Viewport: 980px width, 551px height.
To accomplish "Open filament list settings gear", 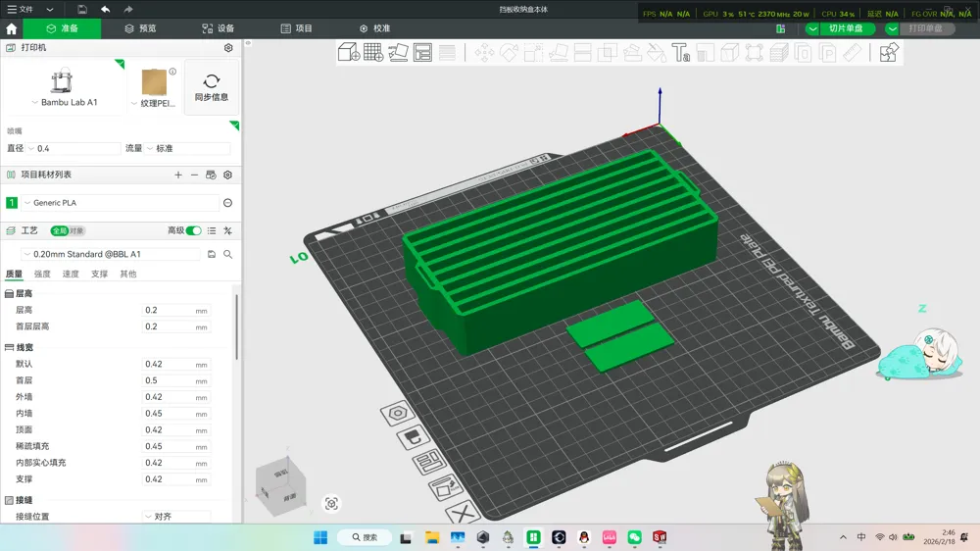I will (227, 175).
